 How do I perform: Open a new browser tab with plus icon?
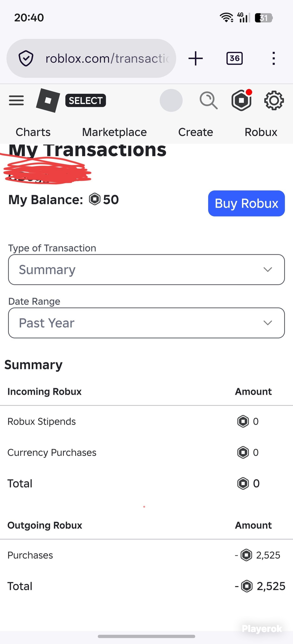(195, 58)
